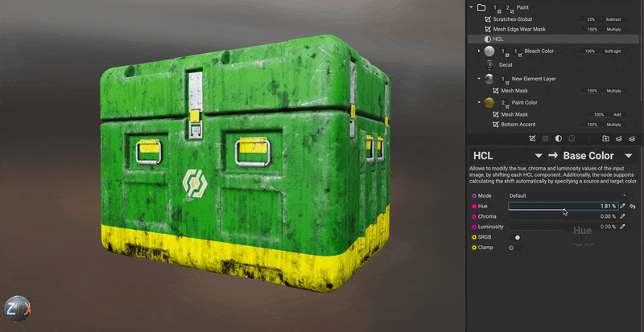The width and height of the screenshot is (644, 332).
Task: Click the dimmed grid icon in layer toolbar
Action: coord(546,139)
